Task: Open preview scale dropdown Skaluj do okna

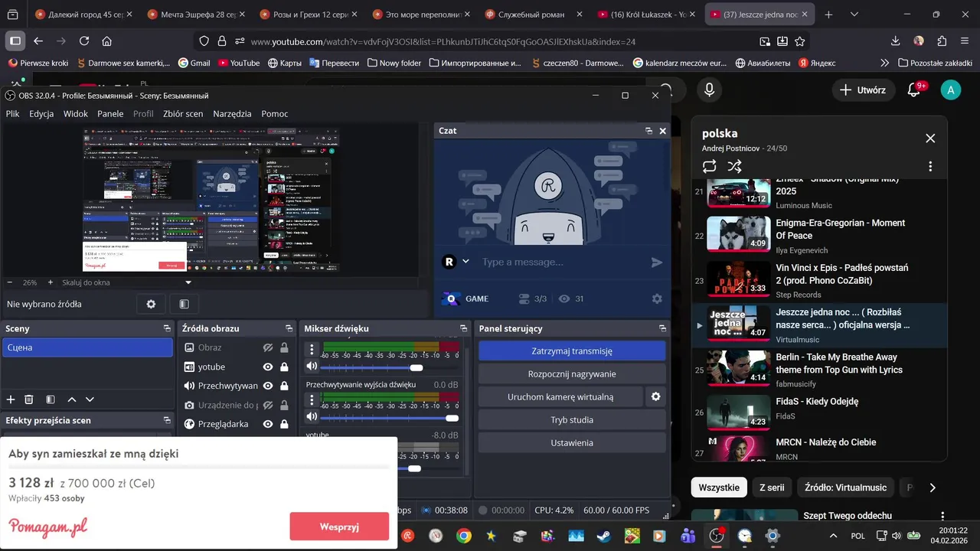Action: click(x=126, y=282)
